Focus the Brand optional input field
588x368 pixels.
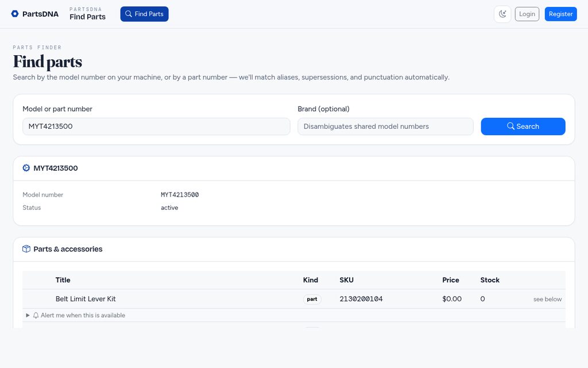click(x=385, y=126)
